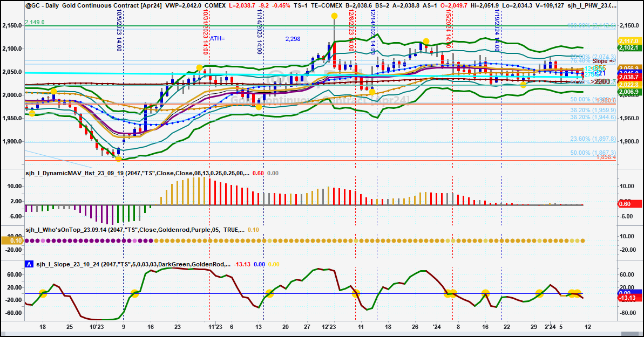The width and height of the screenshot is (644, 337).
Task: Click the red 0.60 value in DynamicMAV title
Action: coord(258,173)
